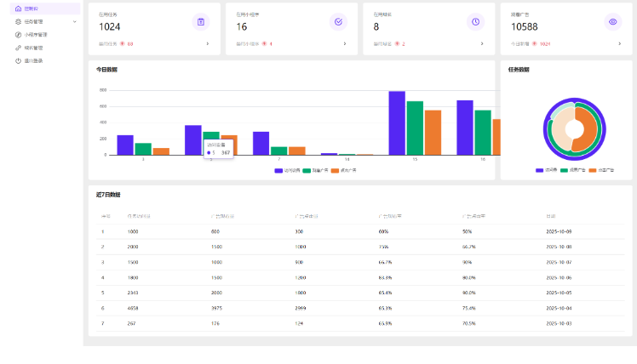This screenshot has width=637, height=364.
Task: Open details arrow on the 10588 card
Action: coord(619,43)
